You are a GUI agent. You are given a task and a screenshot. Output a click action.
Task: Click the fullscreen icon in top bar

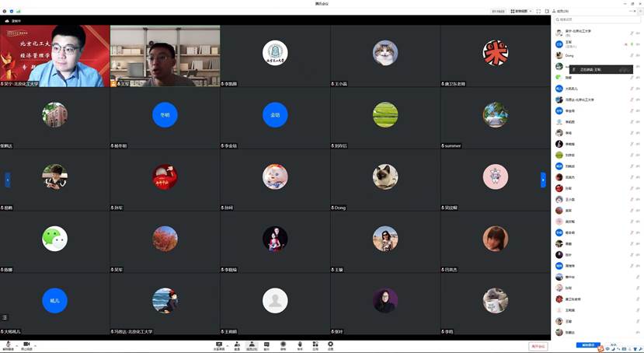click(540, 11)
